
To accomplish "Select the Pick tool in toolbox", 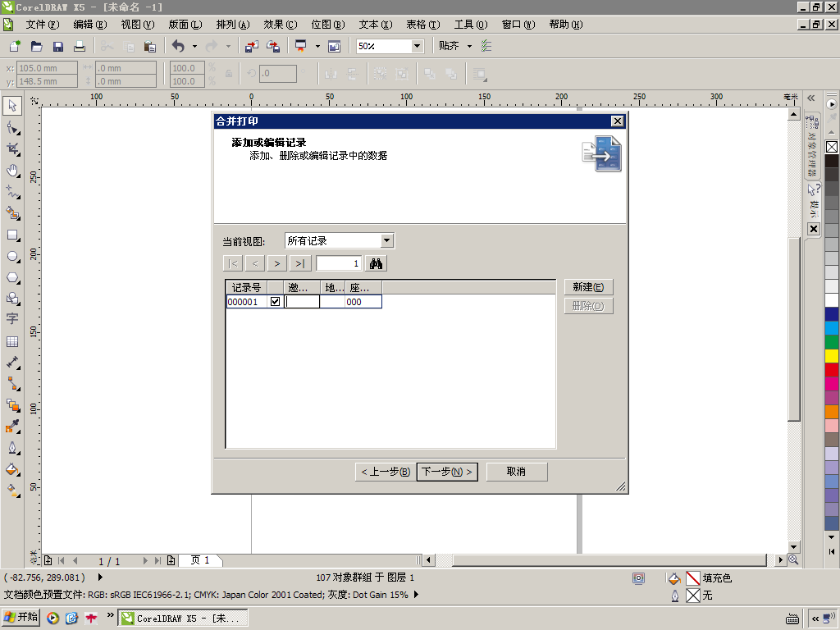I will 12,106.
